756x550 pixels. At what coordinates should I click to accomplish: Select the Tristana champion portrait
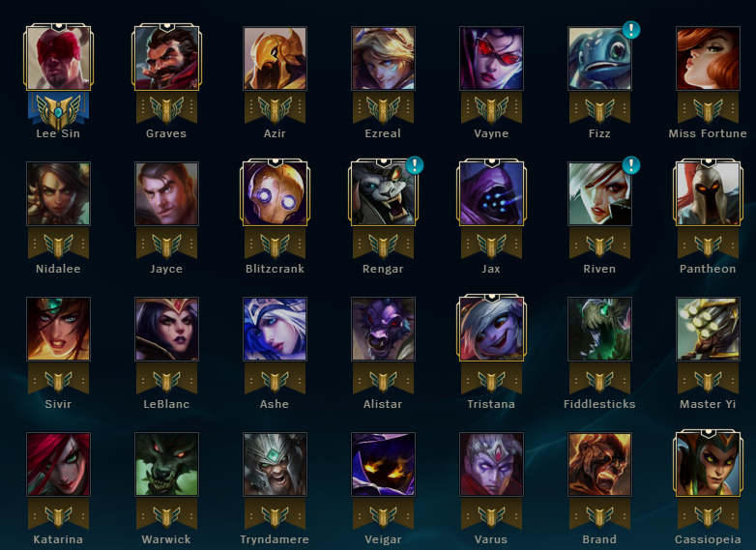[x=491, y=330]
